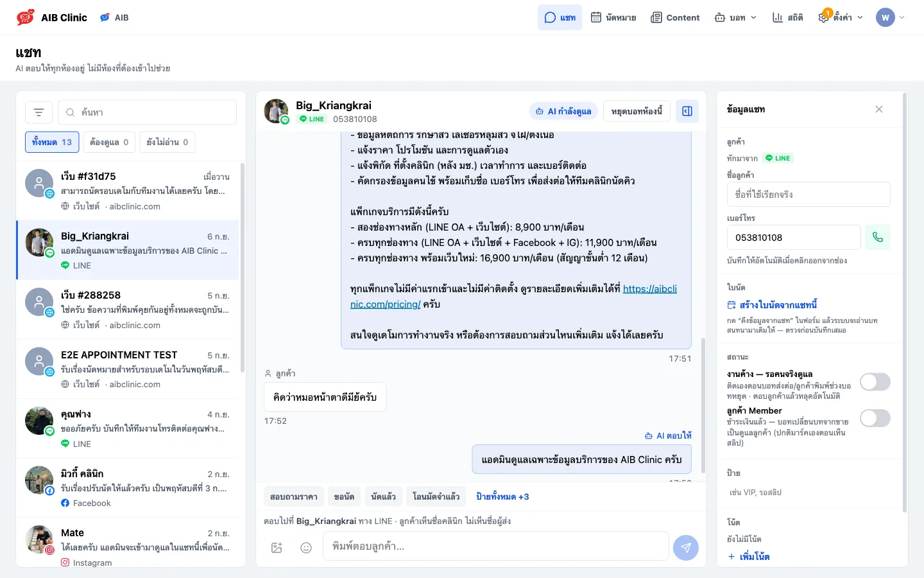Click the AI ตอบให้ label above reply
Screen dimensions: 924x578
pyautogui.click(x=668, y=435)
